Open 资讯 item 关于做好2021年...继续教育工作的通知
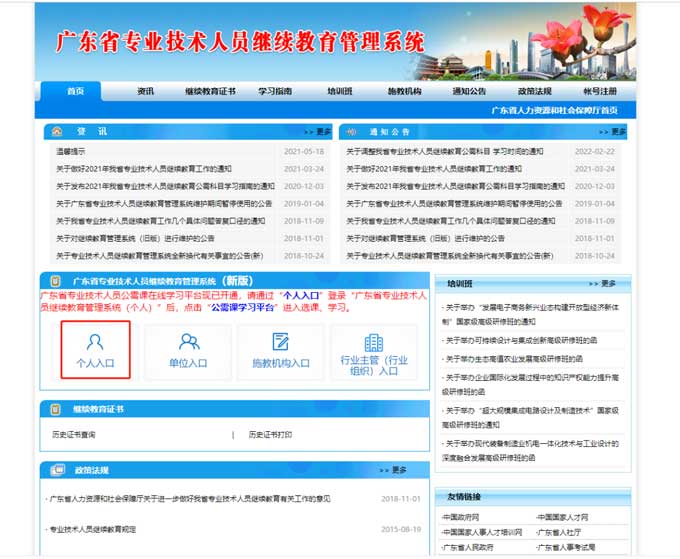This screenshot has width=680, height=559. 144,169
